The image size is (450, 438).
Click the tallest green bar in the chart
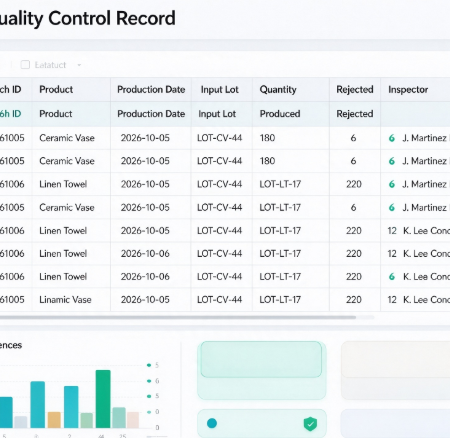coord(103,399)
